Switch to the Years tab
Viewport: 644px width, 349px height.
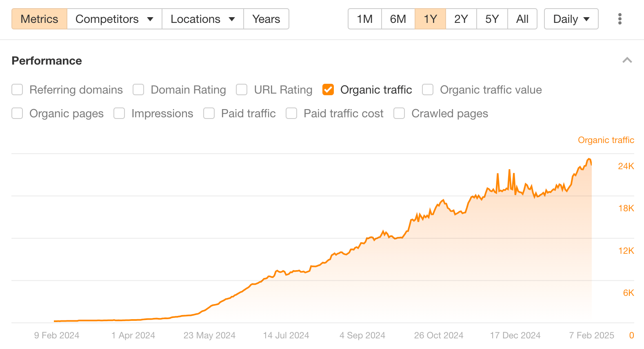click(x=266, y=19)
